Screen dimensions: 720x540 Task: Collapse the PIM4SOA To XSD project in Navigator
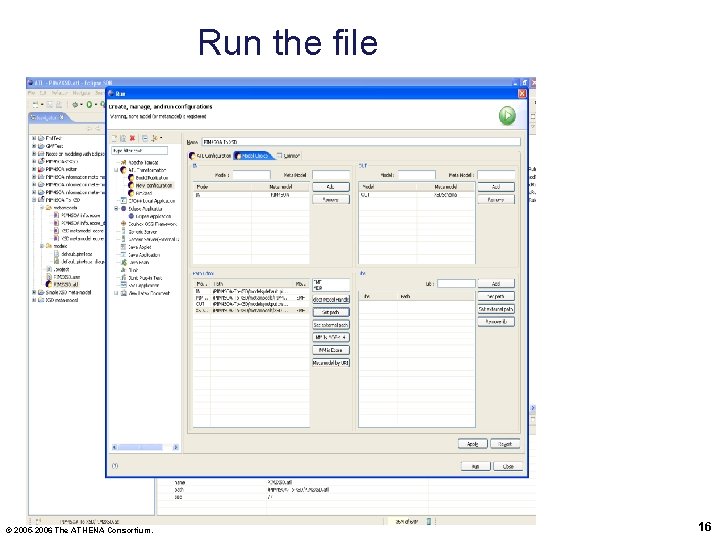(34, 200)
